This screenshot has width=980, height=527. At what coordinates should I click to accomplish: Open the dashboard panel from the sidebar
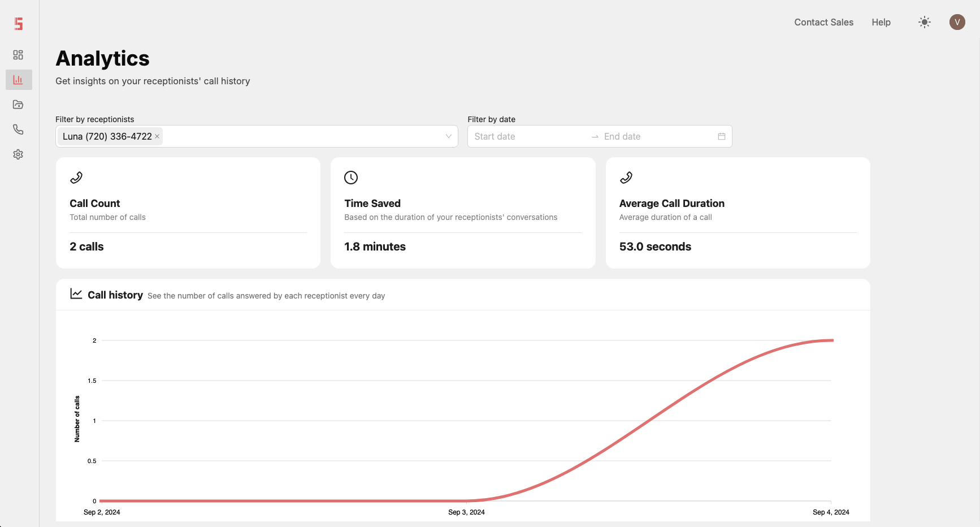18,55
